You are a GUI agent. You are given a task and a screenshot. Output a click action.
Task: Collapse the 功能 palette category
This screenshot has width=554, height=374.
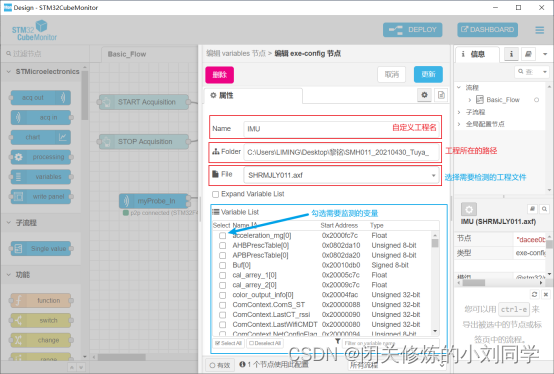8,274
